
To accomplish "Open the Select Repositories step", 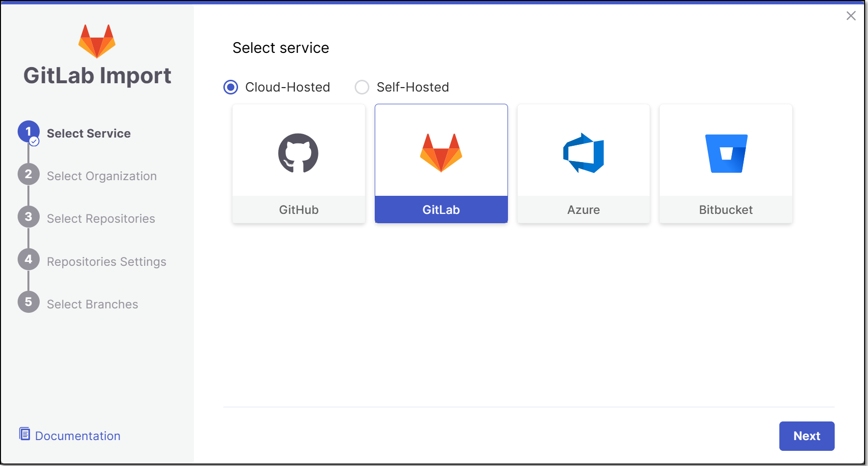I will (101, 219).
